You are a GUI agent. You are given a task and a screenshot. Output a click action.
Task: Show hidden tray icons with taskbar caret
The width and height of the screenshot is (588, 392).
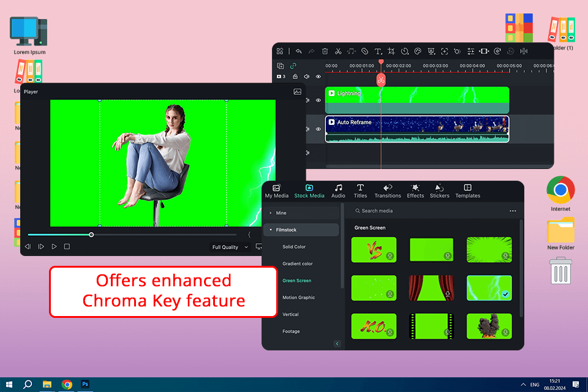coord(522,385)
